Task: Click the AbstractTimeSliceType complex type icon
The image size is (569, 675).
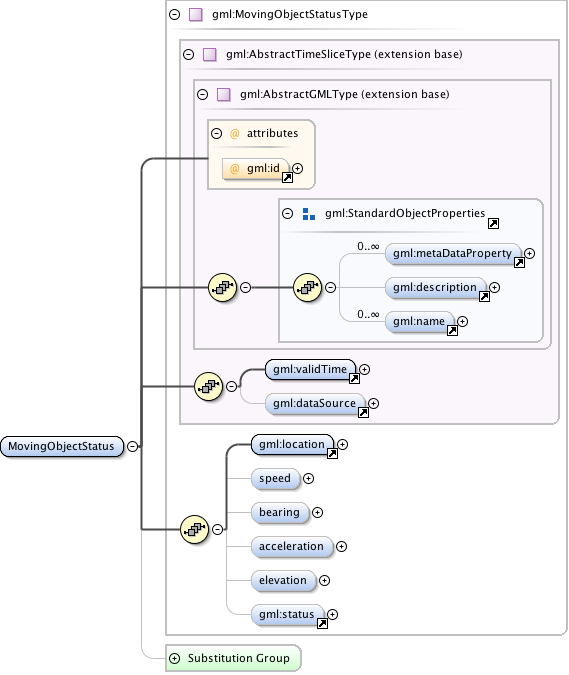Action: tap(210, 55)
